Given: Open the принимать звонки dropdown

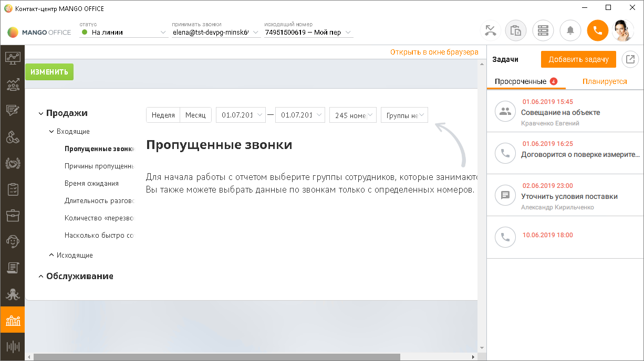Looking at the screenshot, I should click(x=216, y=32).
